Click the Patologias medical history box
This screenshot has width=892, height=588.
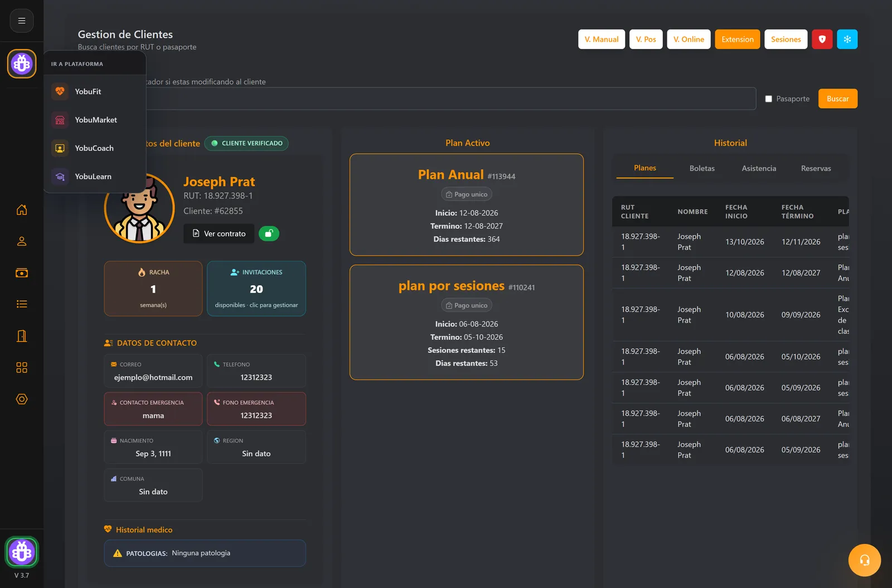pyautogui.click(x=205, y=553)
